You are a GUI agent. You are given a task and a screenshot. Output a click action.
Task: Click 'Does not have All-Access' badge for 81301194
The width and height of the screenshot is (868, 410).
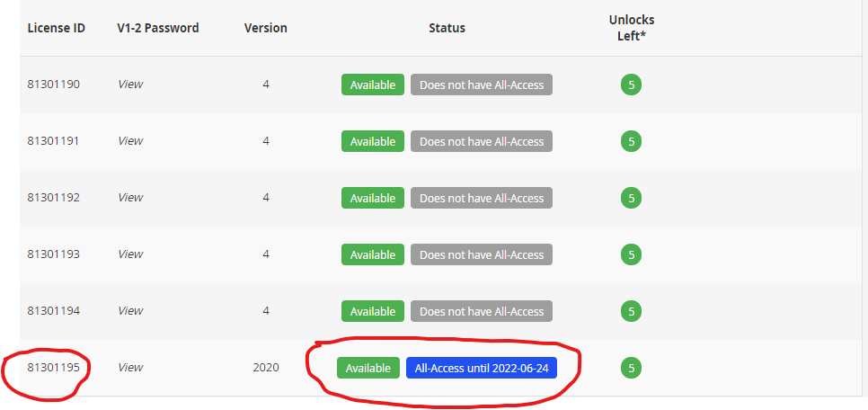pos(482,312)
